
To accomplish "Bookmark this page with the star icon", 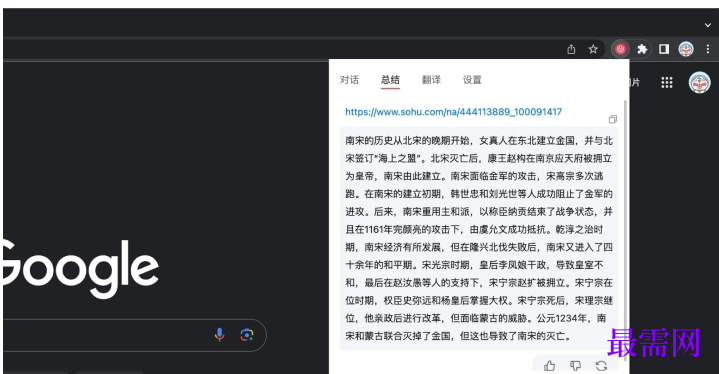I will pyautogui.click(x=593, y=49).
